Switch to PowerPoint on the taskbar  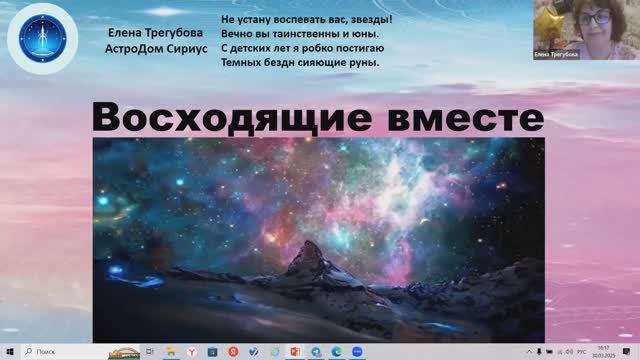(295, 351)
